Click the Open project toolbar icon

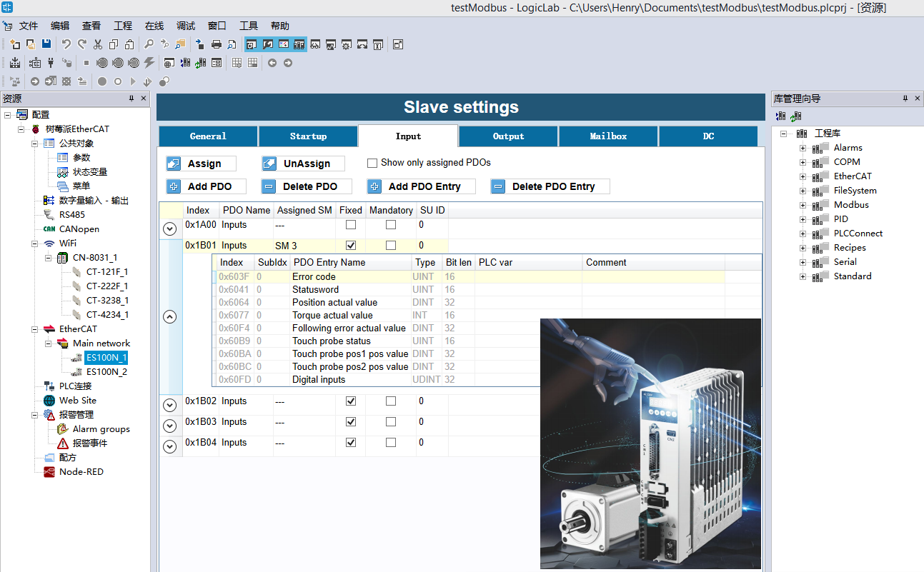pyautogui.click(x=31, y=44)
